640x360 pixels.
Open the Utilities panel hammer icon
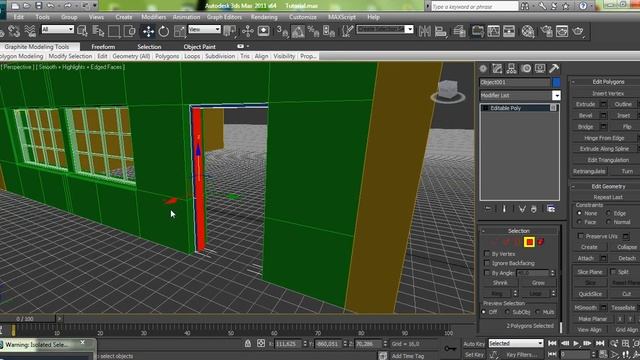pyautogui.click(x=554, y=69)
